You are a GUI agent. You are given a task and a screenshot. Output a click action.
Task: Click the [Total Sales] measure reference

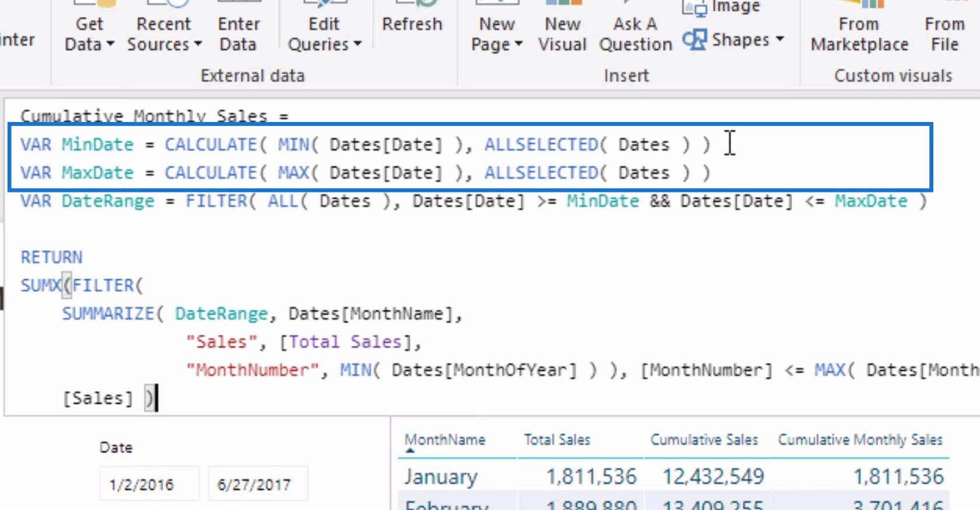346,342
